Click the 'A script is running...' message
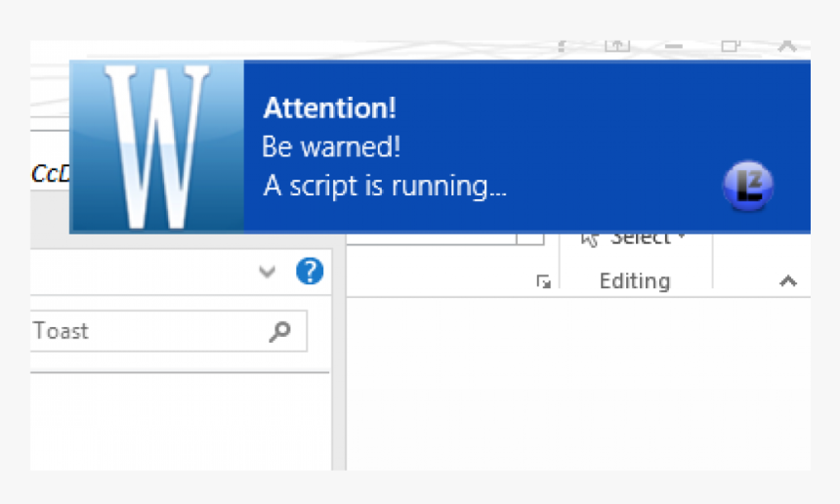Image resolution: width=840 pixels, height=504 pixels. 385,187
